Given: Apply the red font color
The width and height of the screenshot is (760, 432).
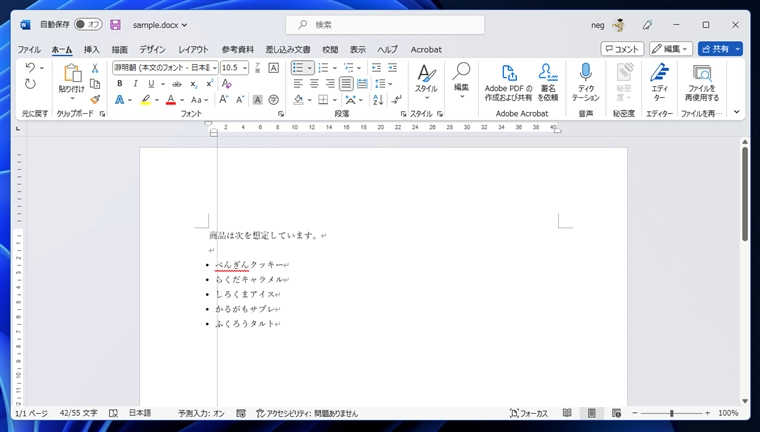Looking at the screenshot, I should [171, 100].
